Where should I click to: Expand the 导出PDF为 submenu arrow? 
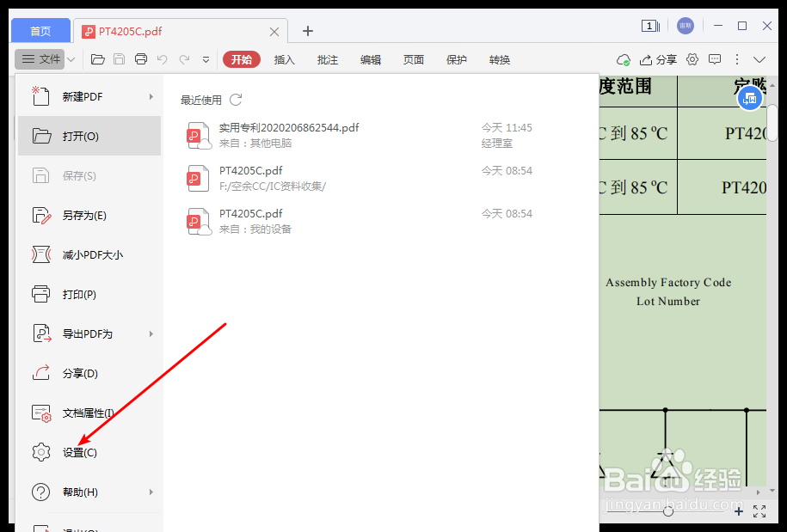(x=151, y=334)
